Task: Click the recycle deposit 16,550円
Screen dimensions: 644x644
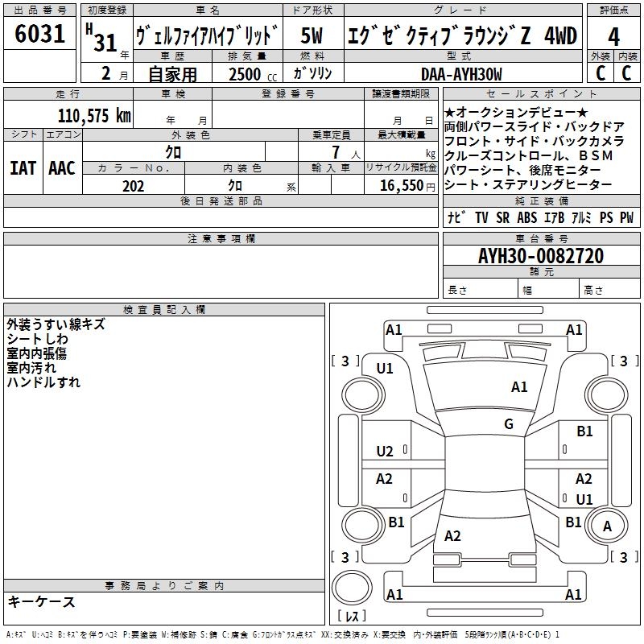Action: 407,186
